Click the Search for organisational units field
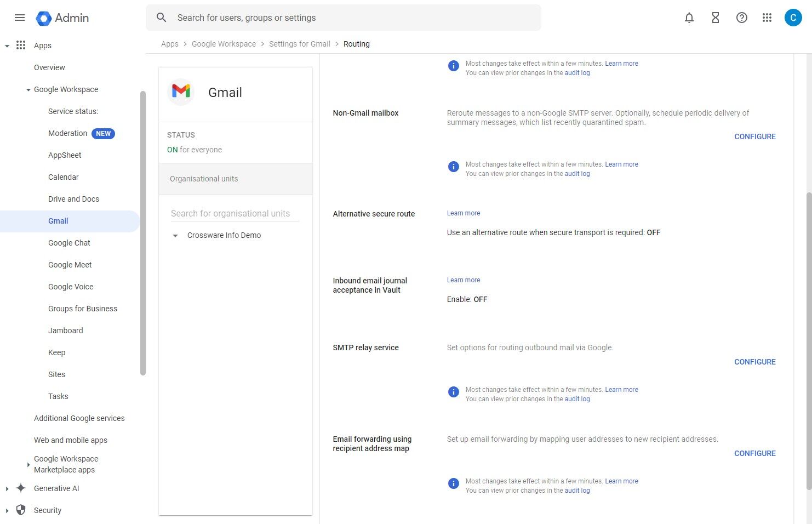Viewport: 812px width, 524px height. [x=235, y=213]
